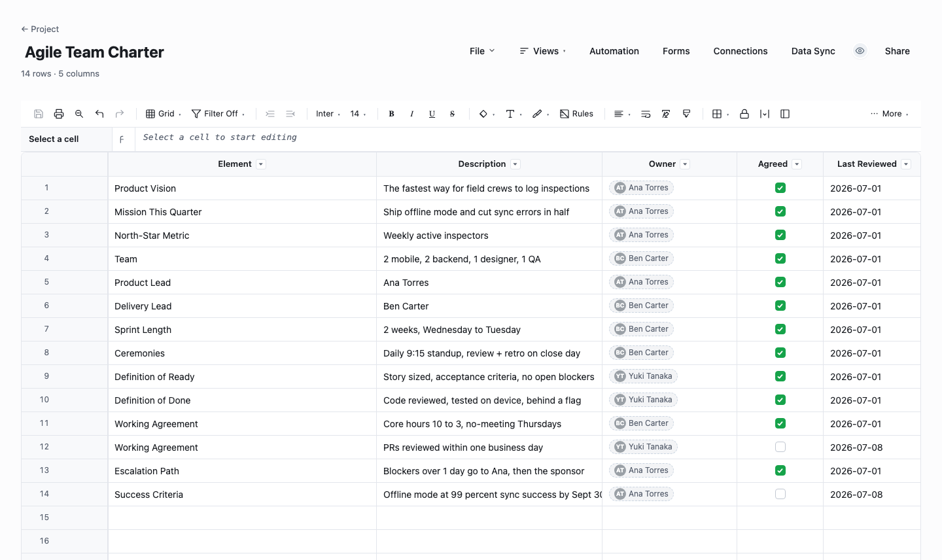Image resolution: width=942 pixels, height=560 pixels.
Task: Open the File menu
Action: tap(483, 51)
